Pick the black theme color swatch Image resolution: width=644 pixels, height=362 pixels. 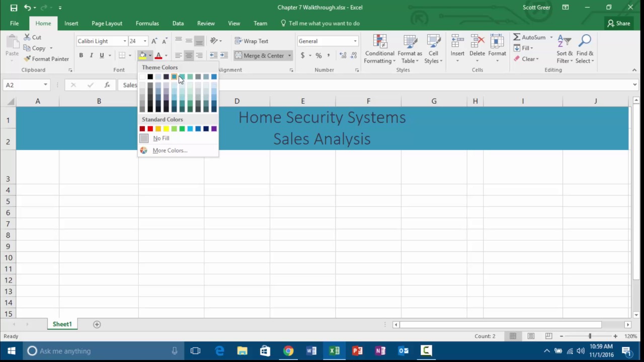(x=150, y=76)
